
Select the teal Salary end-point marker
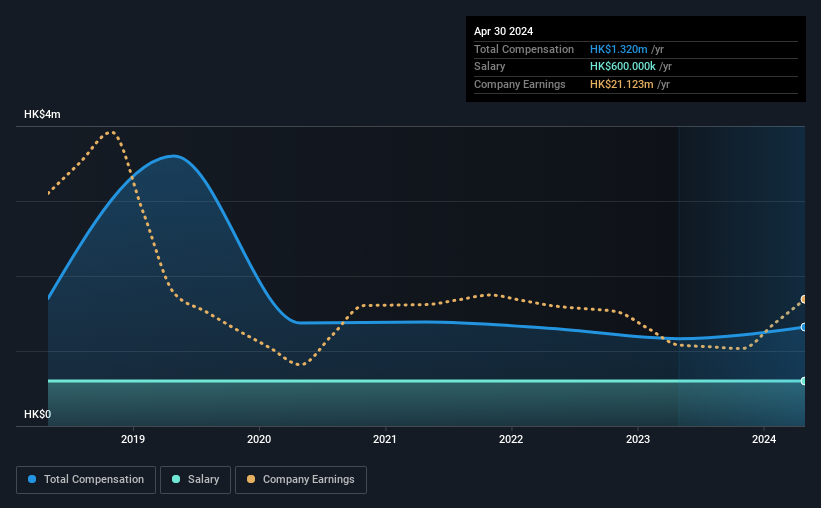[804, 381]
